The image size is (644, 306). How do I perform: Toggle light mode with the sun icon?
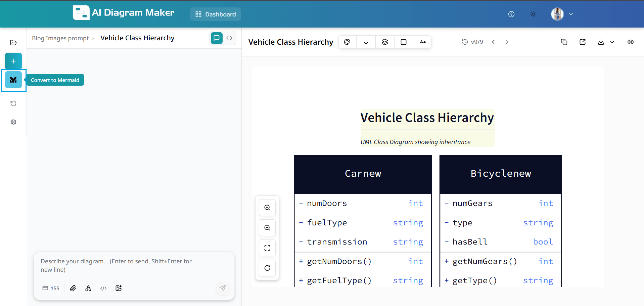click(533, 14)
